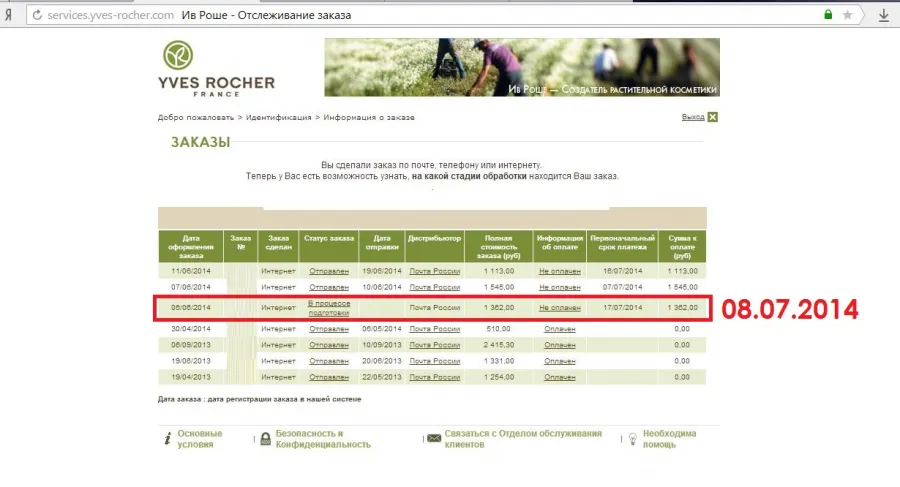Open Необходима помощь link
The width and height of the screenshot is (900, 487).
point(669,439)
